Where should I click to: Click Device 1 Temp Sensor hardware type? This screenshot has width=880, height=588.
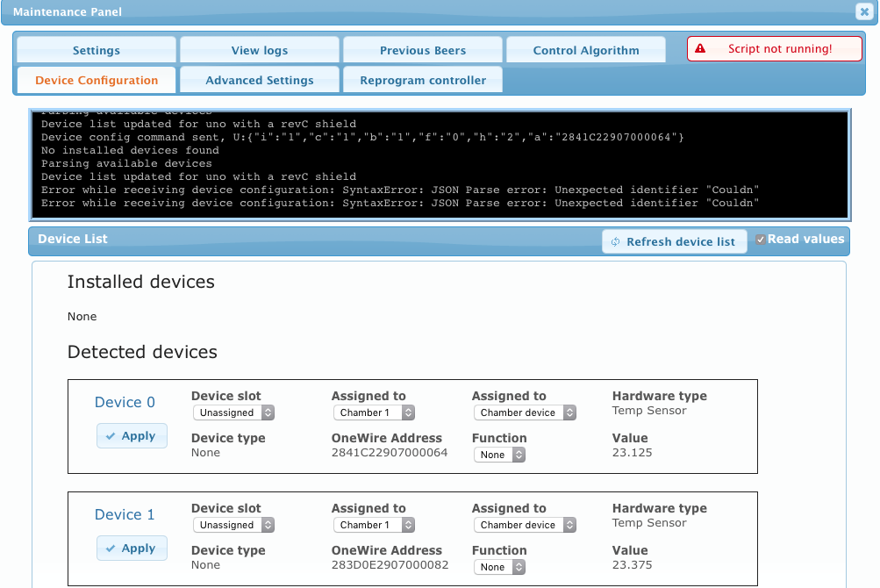649,523
